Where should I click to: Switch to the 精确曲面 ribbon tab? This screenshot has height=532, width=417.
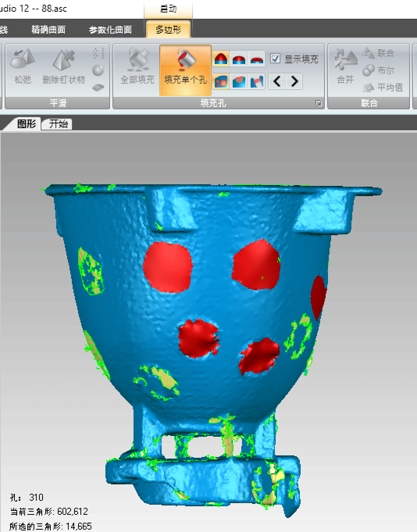tap(49, 30)
